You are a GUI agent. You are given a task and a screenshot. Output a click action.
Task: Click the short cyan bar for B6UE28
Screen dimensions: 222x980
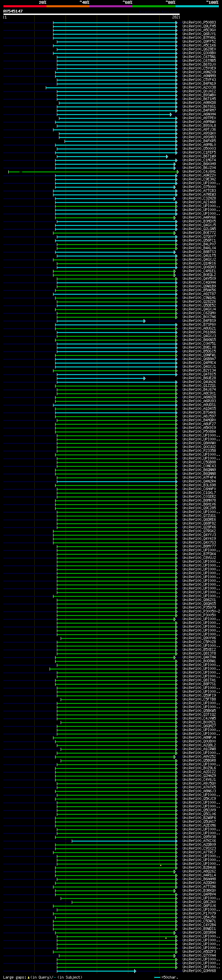(x=101, y=379)
